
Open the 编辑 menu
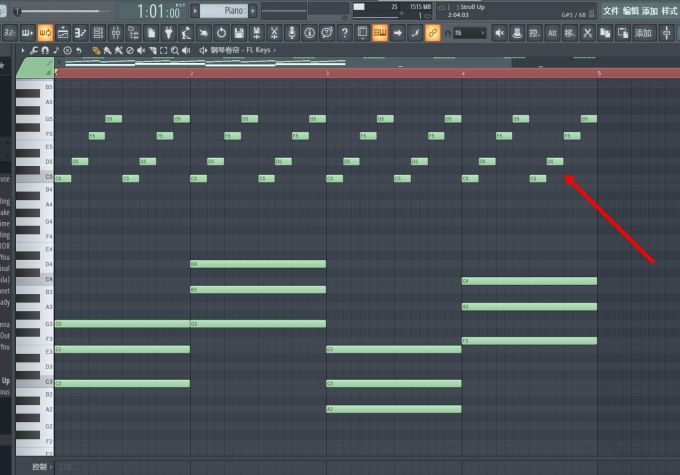point(630,11)
